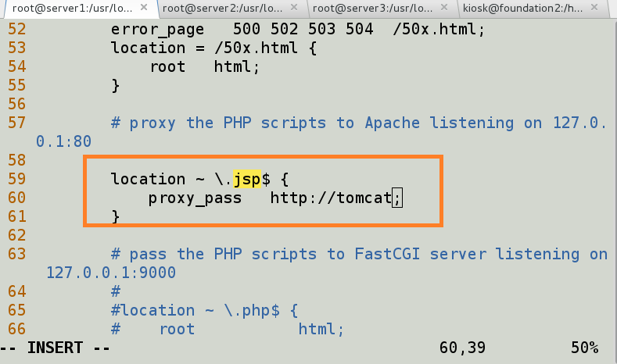This screenshot has height=364, width=617.
Task: Click 'root' on line 54
Action: [x=167, y=67]
